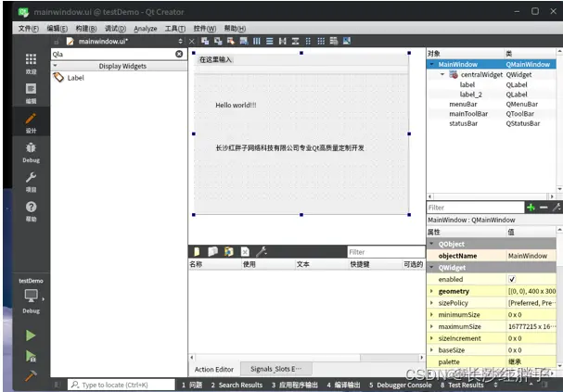Apply vertical splitter layout icon
The height and width of the screenshot is (392, 563).
coord(296,41)
